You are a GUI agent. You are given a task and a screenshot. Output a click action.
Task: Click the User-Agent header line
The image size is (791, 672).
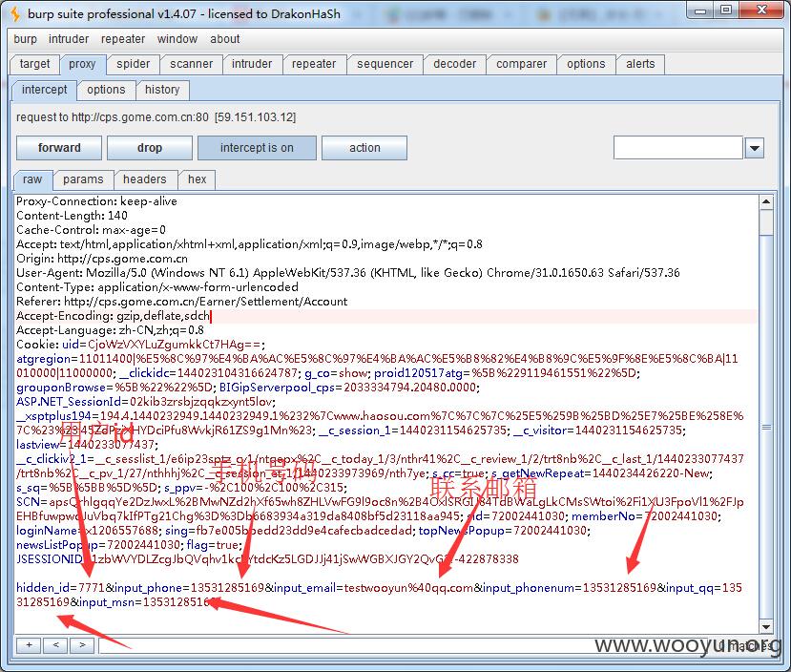[x=348, y=273]
